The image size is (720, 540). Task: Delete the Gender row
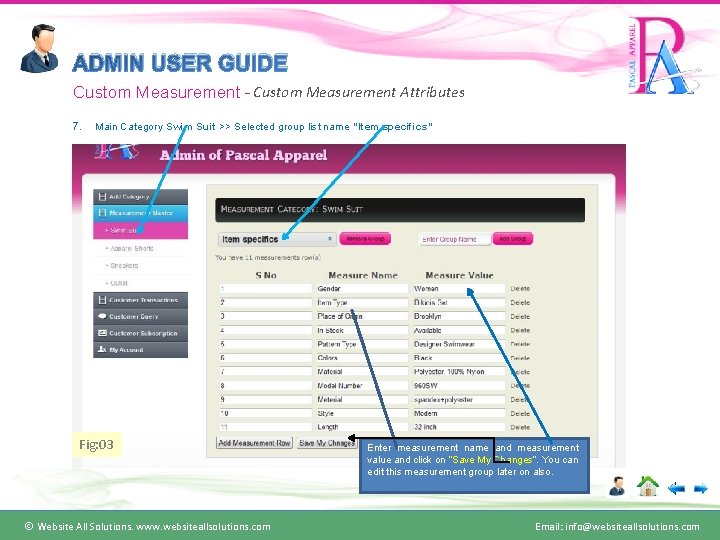[520, 289]
